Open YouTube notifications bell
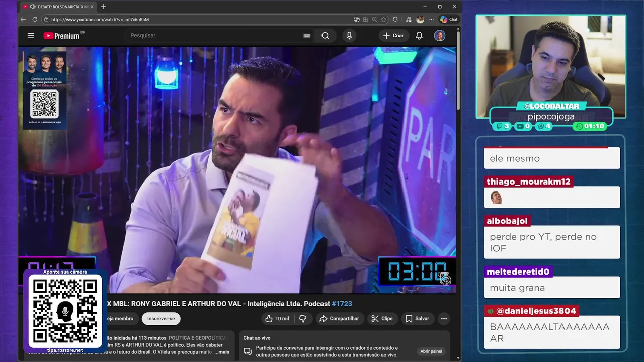644x362 pixels. 419,36
